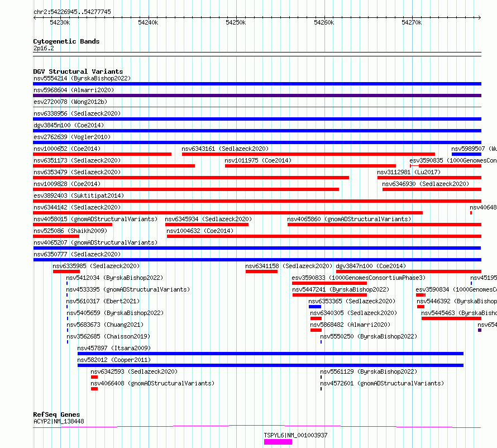Click the blue nsv5989507 variant bar
The height and width of the screenshot is (448, 497).
click(x=466, y=154)
